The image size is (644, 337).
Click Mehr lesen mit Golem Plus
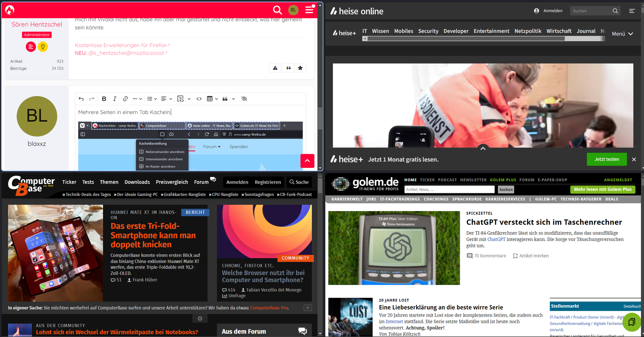[603, 190]
